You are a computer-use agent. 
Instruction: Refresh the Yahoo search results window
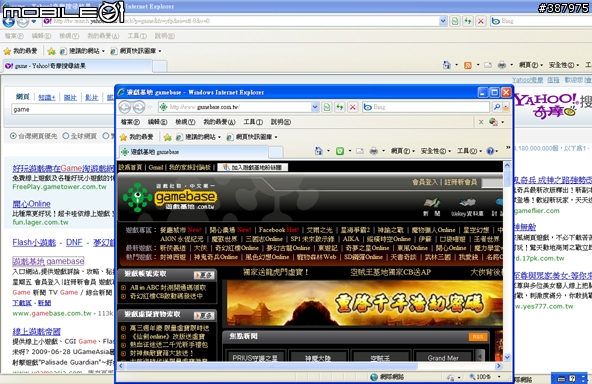coord(468,21)
